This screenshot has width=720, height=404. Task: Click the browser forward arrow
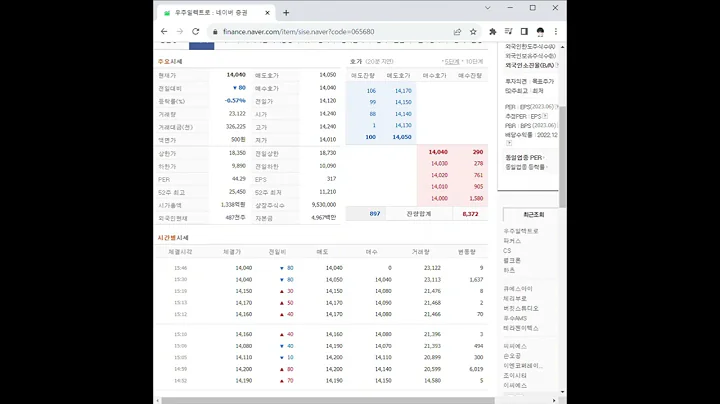click(x=180, y=32)
